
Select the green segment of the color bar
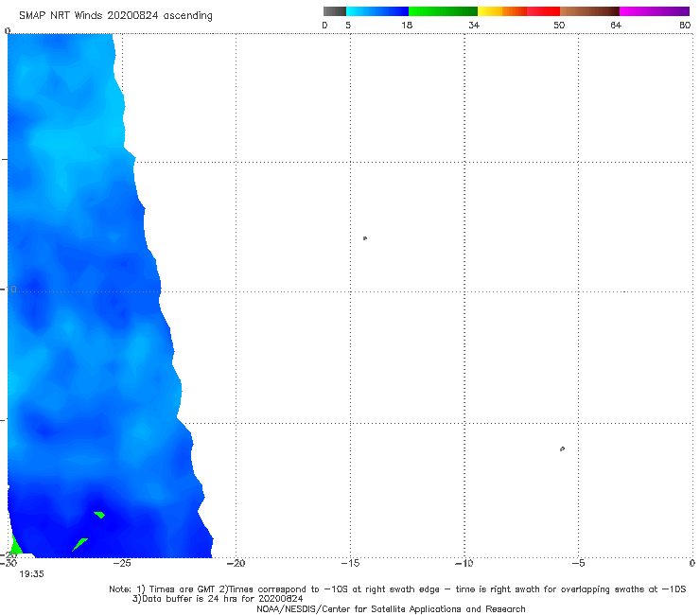[443, 11]
